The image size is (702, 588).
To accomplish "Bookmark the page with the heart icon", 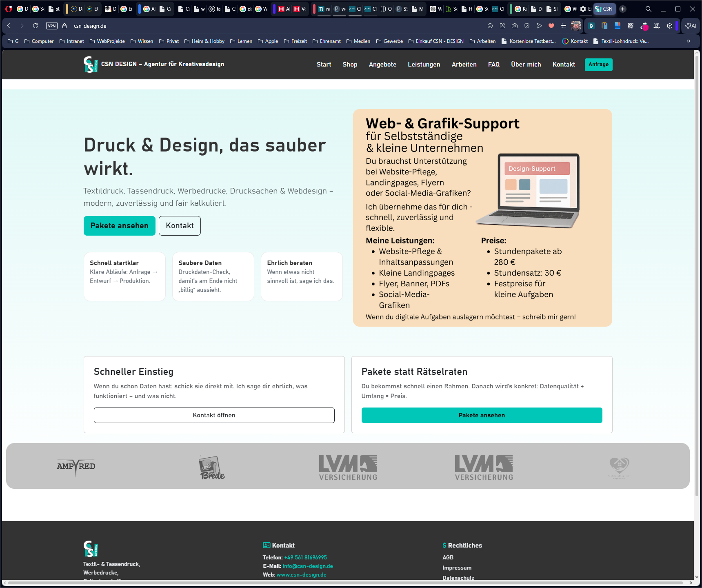I will [x=551, y=26].
